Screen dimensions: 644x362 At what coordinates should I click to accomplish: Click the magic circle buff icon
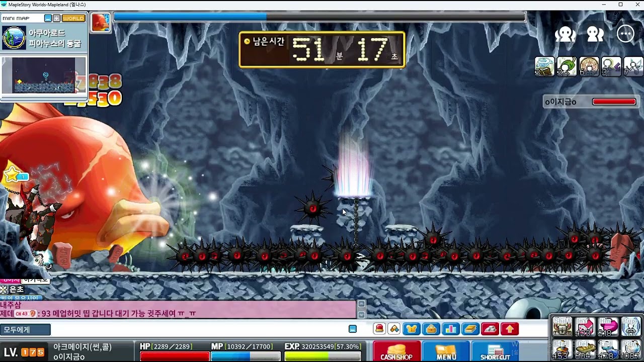(589, 66)
